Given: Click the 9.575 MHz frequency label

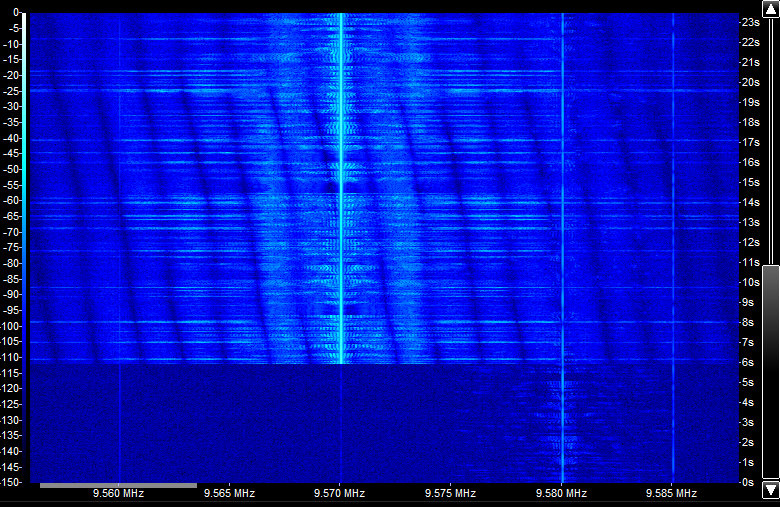Looking at the screenshot, I should click(x=451, y=494).
